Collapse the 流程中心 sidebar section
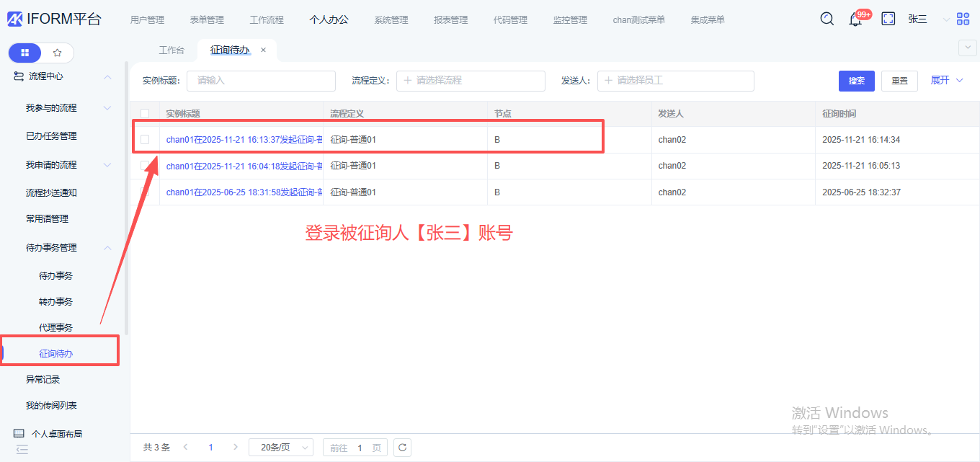Image resolution: width=980 pixels, height=462 pixels. pos(107,76)
